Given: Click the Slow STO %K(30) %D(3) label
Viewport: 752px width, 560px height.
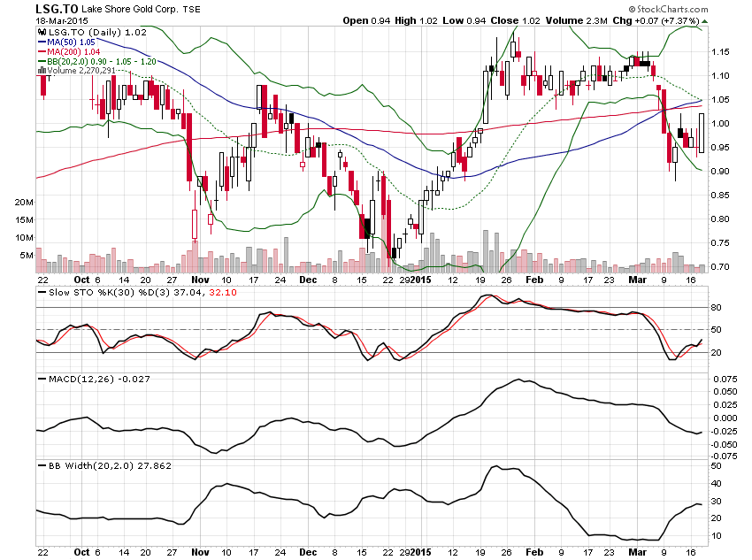Looking at the screenshot, I should tap(110, 293).
